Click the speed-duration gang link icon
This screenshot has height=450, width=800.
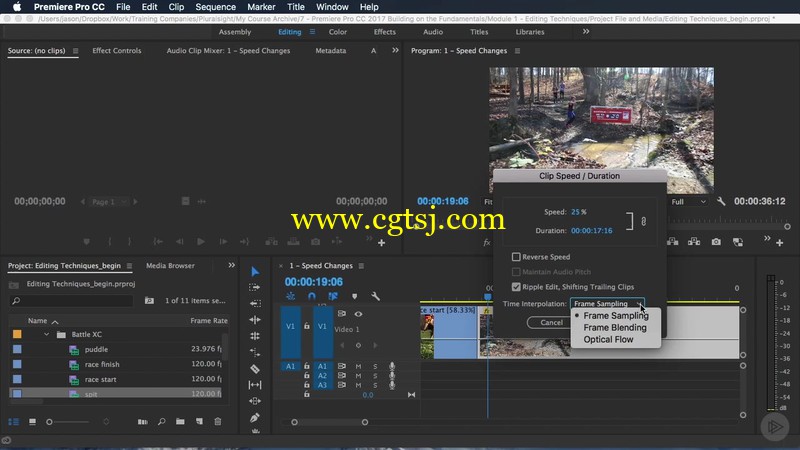[x=643, y=221]
